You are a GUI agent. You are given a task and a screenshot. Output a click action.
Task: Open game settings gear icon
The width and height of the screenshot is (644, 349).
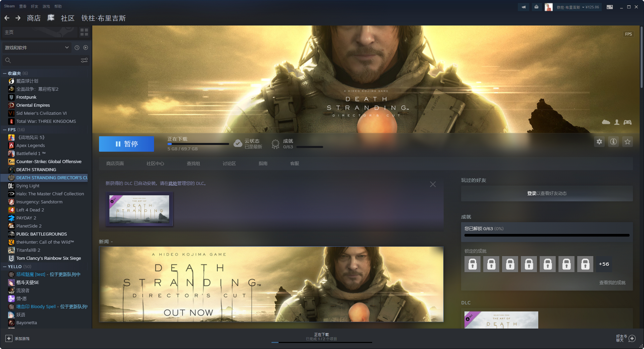coord(599,142)
